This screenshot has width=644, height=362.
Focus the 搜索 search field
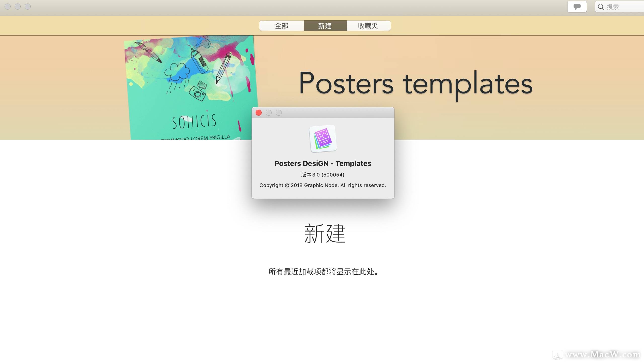coord(620,7)
